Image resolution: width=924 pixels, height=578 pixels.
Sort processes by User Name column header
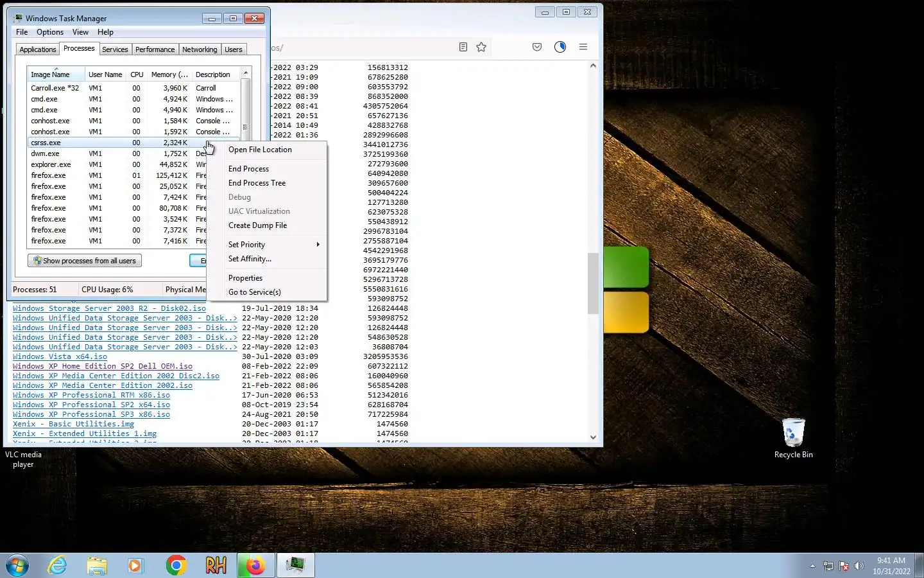point(105,74)
